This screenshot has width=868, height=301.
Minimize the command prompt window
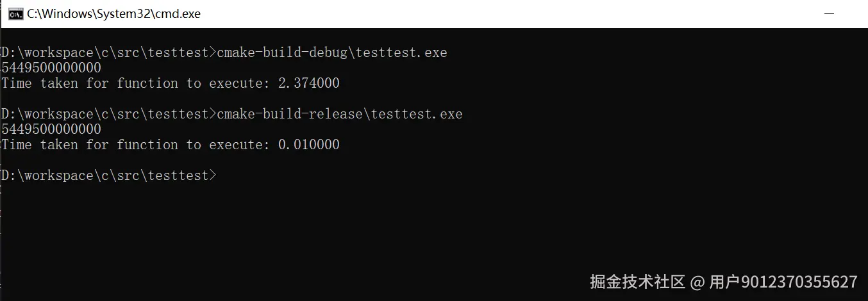(x=830, y=13)
